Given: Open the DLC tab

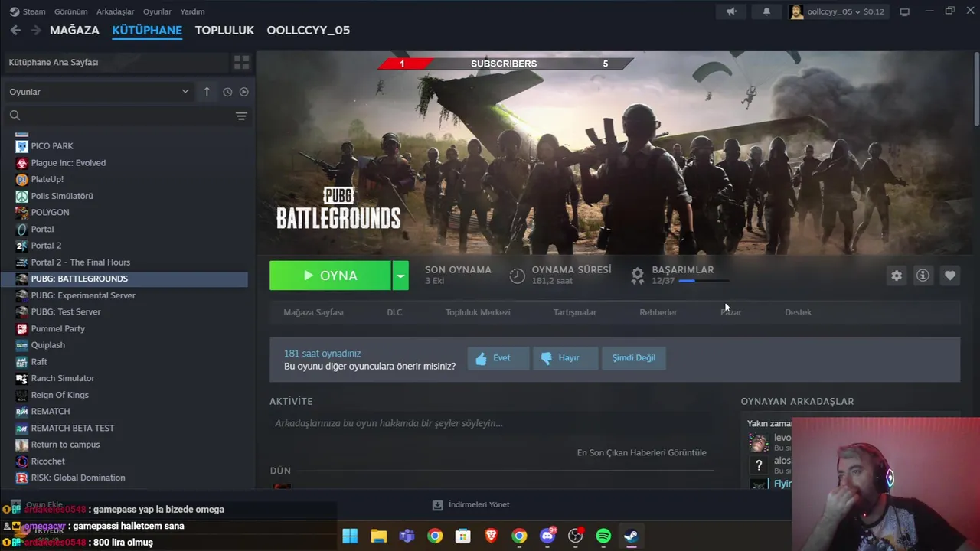Looking at the screenshot, I should [394, 312].
